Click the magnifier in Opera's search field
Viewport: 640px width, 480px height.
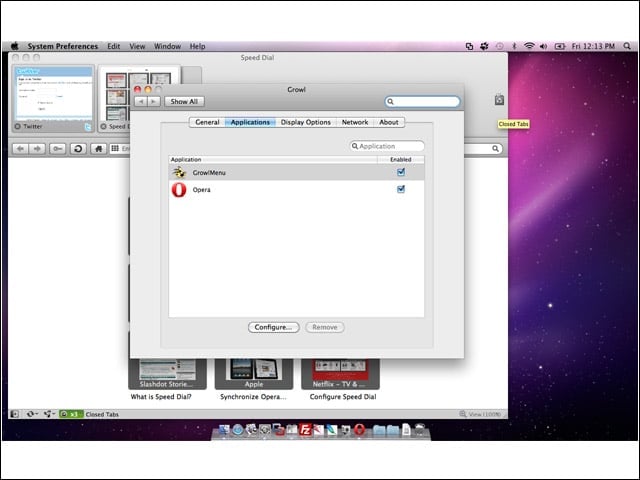[495, 149]
